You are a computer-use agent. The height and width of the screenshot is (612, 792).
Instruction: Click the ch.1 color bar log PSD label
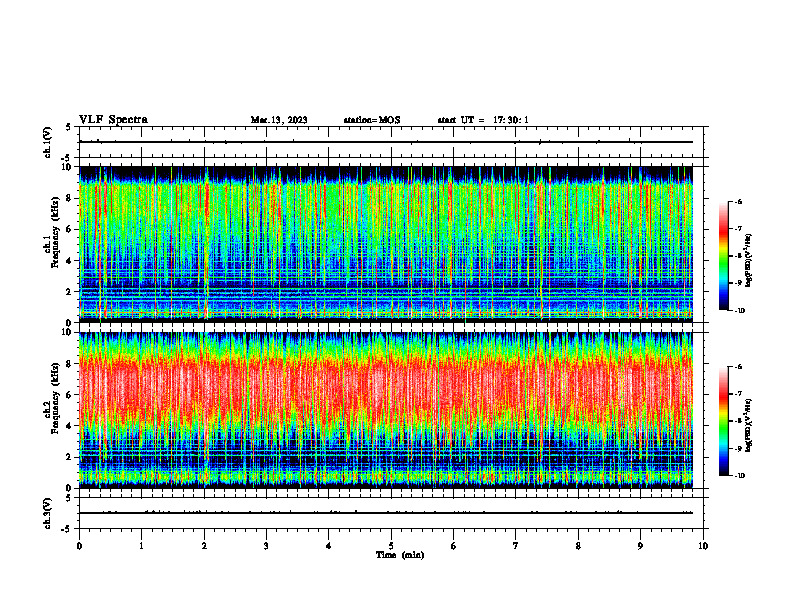[x=749, y=261]
